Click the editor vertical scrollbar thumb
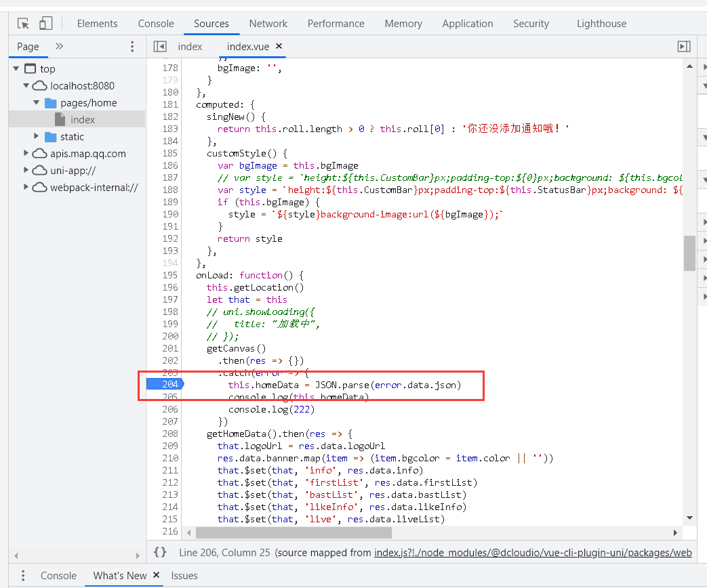This screenshot has width=707, height=588. coord(689,253)
